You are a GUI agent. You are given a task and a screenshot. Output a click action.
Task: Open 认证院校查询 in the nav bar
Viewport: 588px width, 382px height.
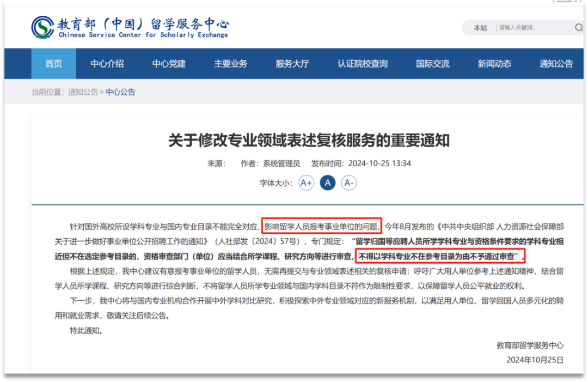(363, 64)
